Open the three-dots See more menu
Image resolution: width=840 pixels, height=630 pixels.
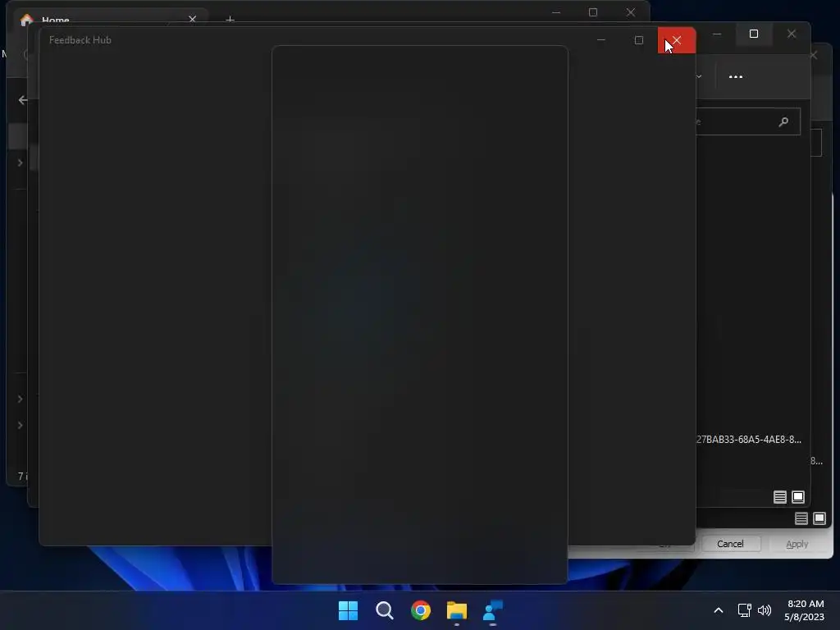[x=736, y=76]
